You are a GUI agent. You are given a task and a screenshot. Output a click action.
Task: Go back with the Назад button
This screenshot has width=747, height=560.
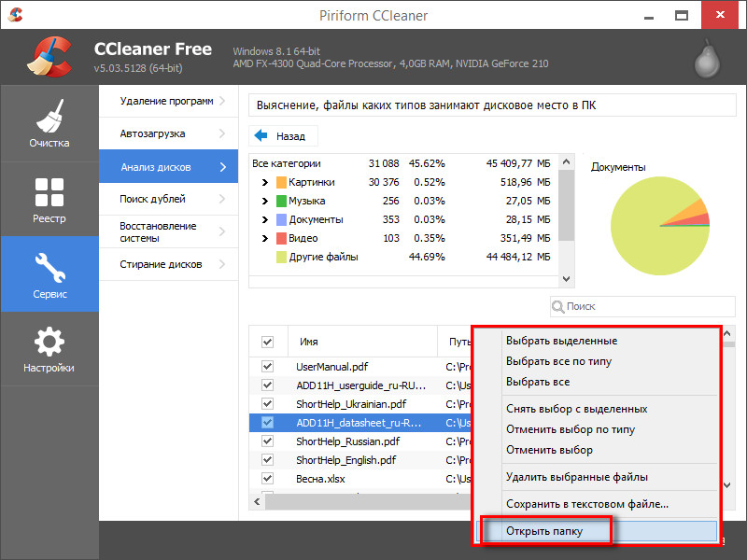click(283, 136)
